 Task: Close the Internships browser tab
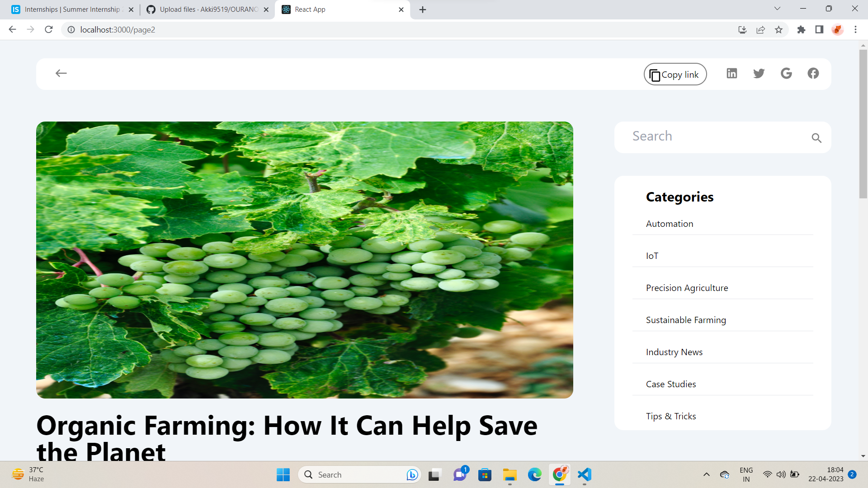[x=131, y=9]
